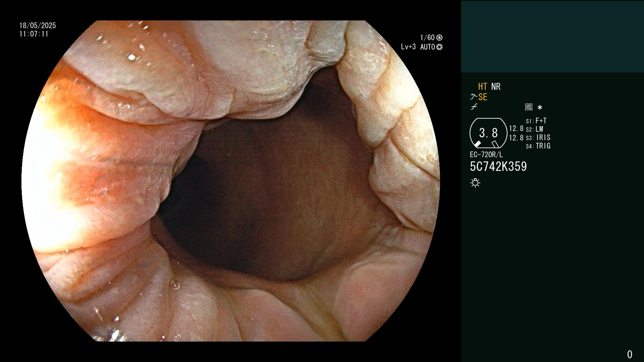
Task: Select the NR noise reduction indicator
Action: click(x=496, y=86)
